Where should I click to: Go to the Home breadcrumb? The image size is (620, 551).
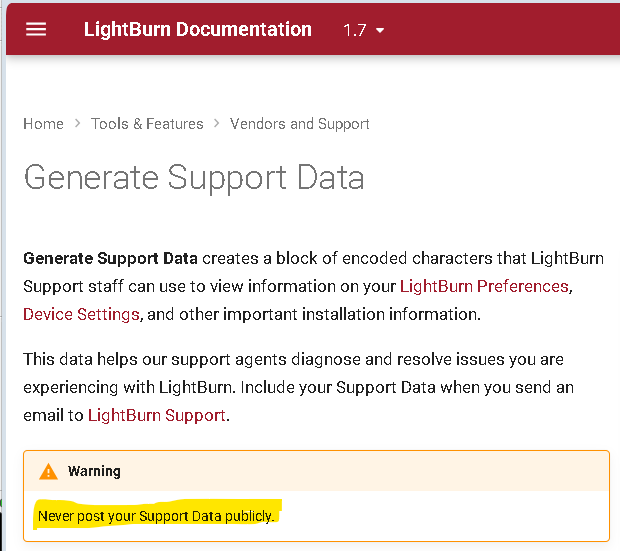[x=43, y=124]
